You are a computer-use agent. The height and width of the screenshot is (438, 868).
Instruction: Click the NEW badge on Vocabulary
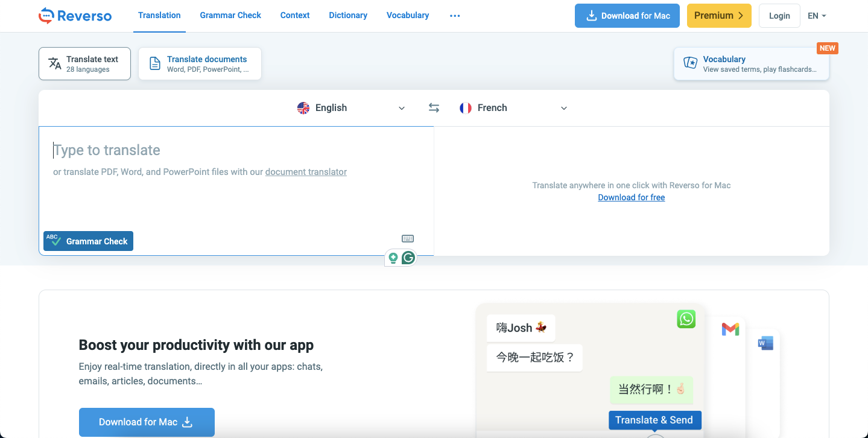click(x=828, y=48)
